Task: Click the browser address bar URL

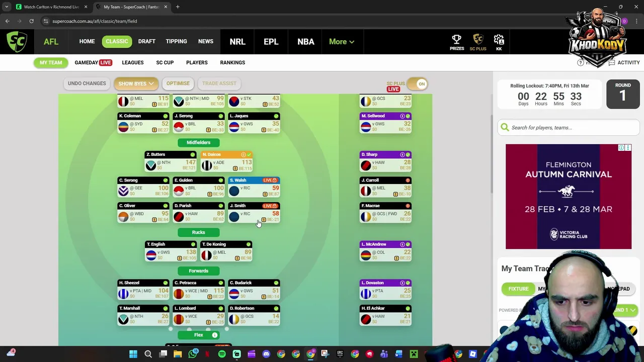Action: [x=95, y=21]
